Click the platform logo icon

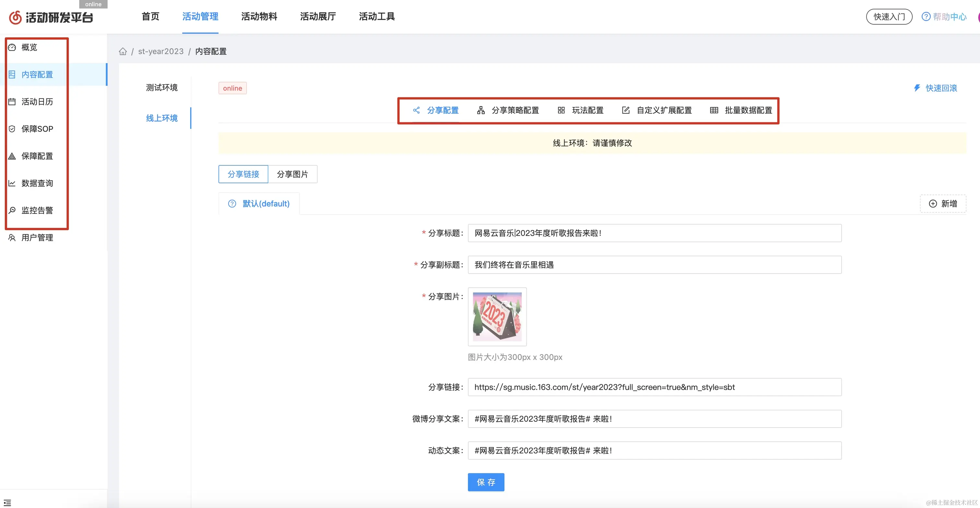pos(15,18)
